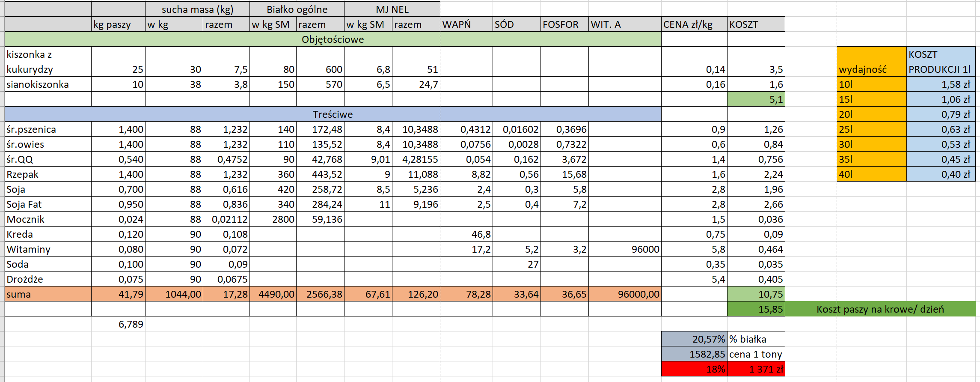Screen dimensions: 980x382
Task: Click the red 1 371 zł cell
Action: click(756, 369)
